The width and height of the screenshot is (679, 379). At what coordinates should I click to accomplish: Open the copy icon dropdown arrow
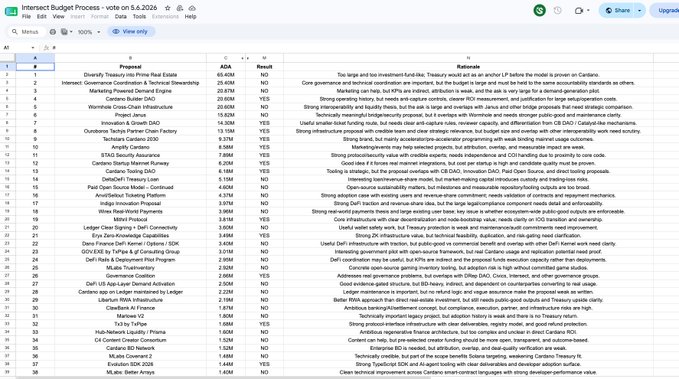click(71, 32)
